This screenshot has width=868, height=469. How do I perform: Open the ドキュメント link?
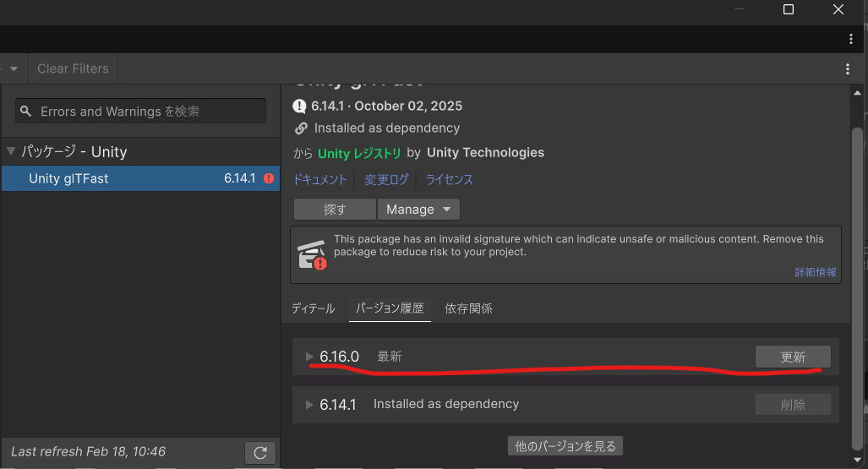point(320,179)
